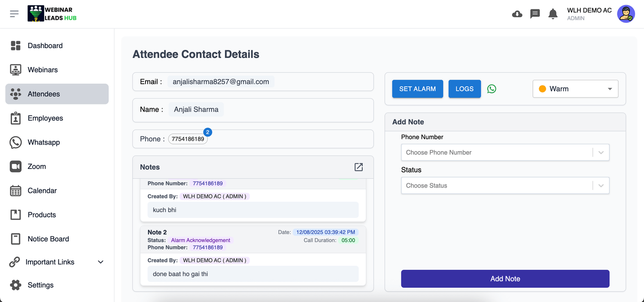The width and height of the screenshot is (644, 302).
Task: Open Zoom section in sidebar
Action: click(36, 166)
